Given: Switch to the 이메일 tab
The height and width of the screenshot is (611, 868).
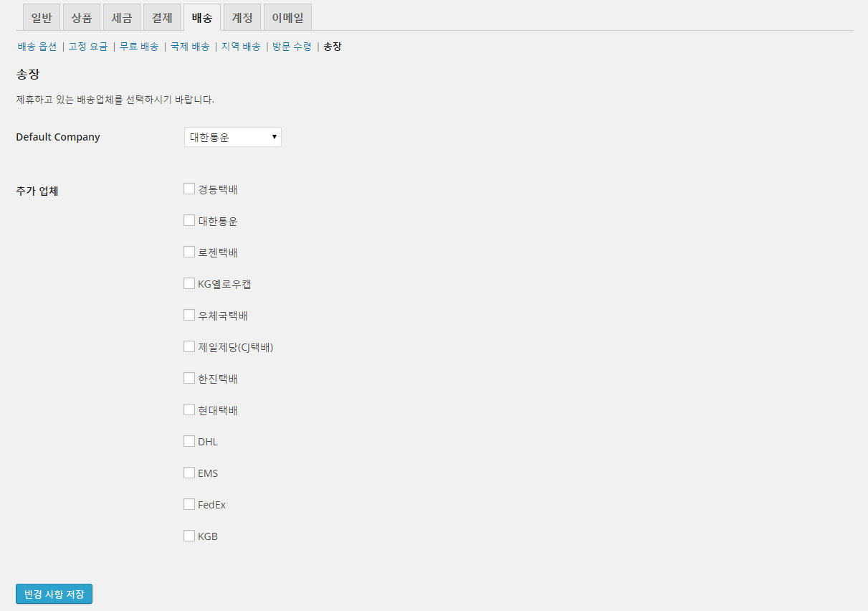Looking at the screenshot, I should click(287, 18).
